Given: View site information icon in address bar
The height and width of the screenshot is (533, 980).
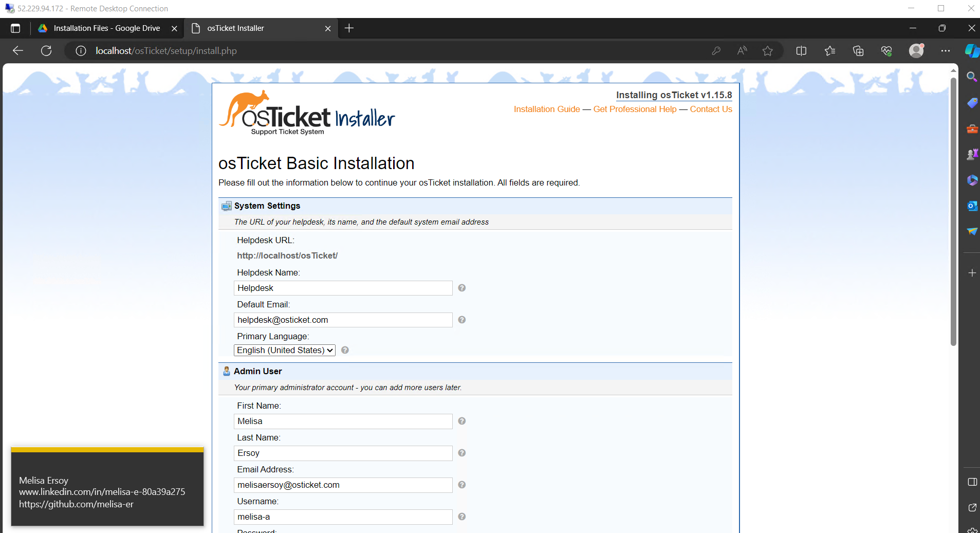Looking at the screenshot, I should coord(81,51).
